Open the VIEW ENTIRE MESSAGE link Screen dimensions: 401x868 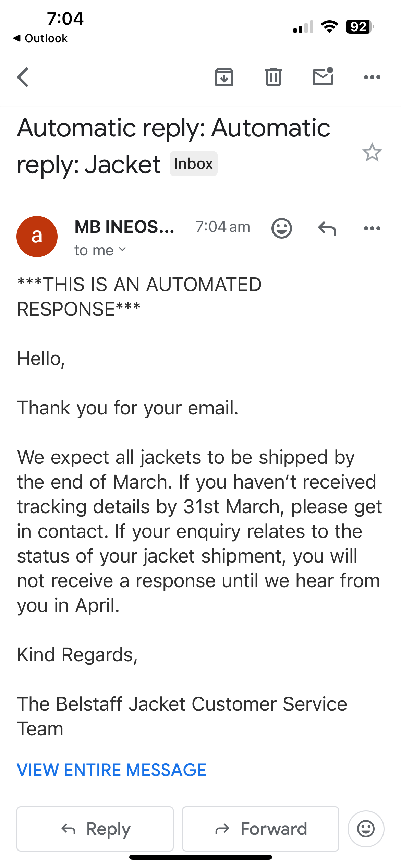coord(112,770)
